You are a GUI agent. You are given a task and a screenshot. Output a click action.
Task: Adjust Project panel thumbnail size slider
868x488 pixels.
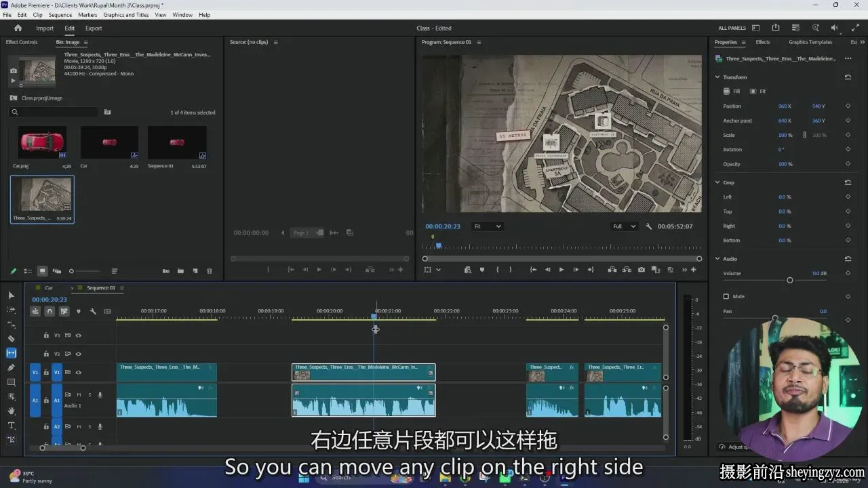point(71,271)
